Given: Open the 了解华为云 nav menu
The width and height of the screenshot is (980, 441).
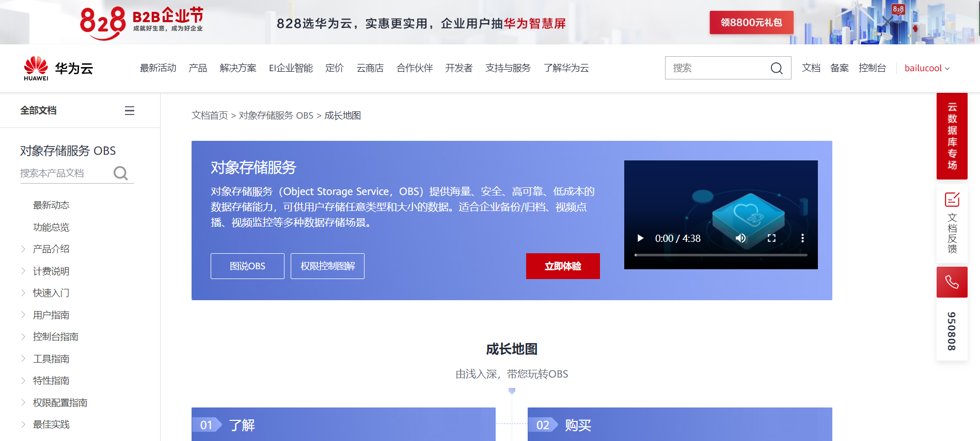Looking at the screenshot, I should click(x=566, y=68).
